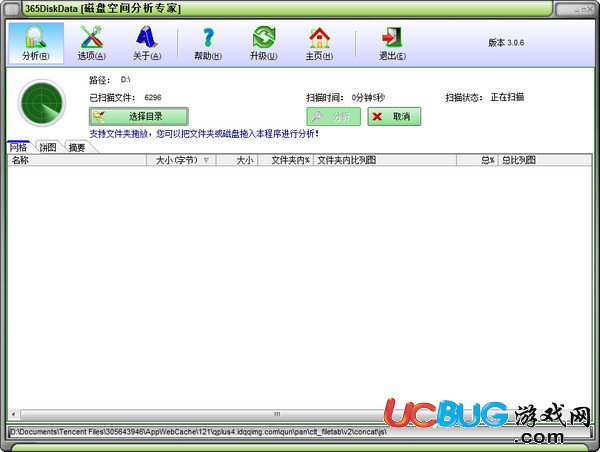Click the scan status 正在扫描
This screenshot has width=600, height=452.
(x=507, y=97)
